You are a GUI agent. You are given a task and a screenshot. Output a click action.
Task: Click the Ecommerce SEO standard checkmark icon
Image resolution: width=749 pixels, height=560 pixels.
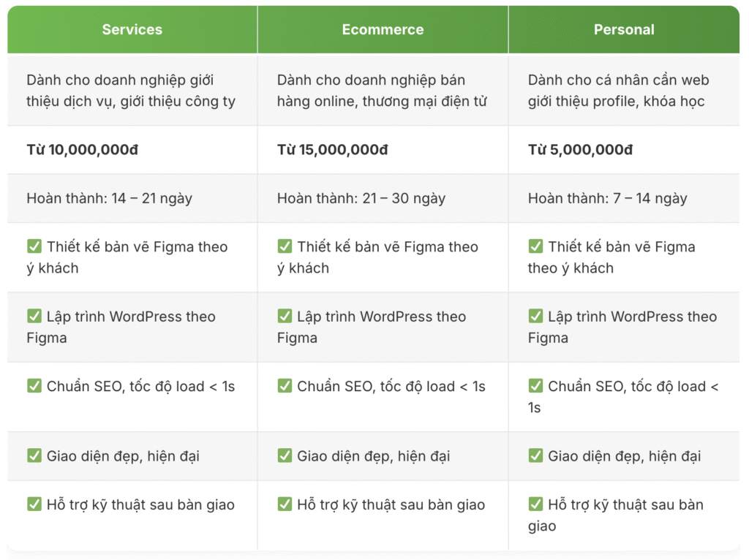[x=285, y=386]
